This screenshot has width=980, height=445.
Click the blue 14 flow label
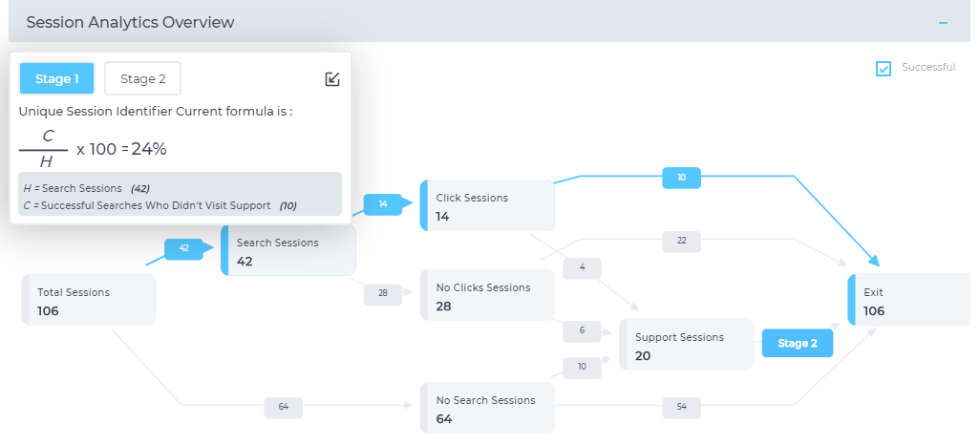tap(382, 203)
